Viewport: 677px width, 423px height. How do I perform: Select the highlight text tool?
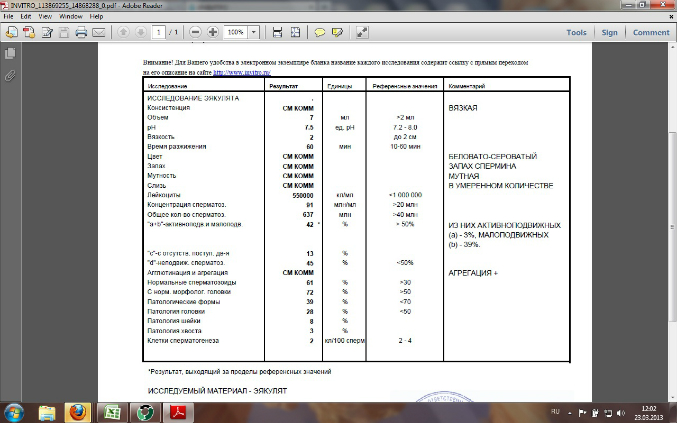pyautogui.click(x=338, y=32)
